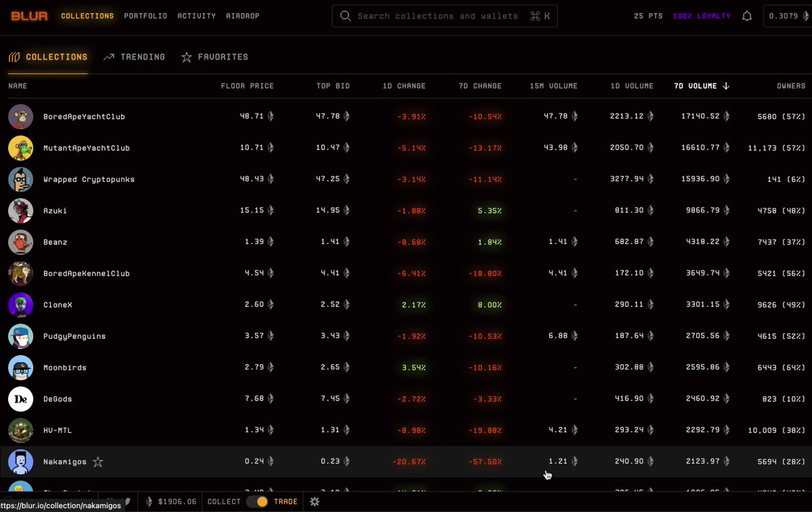Open the Airdrop page
812x512 pixels.
[x=242, y=16]
